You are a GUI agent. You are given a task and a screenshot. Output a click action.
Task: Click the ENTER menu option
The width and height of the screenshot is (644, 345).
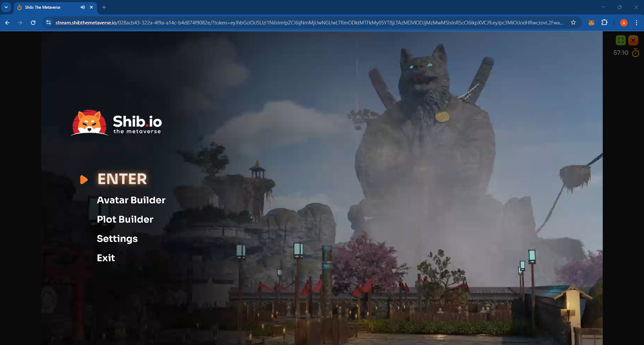click(x=122, y=179)
